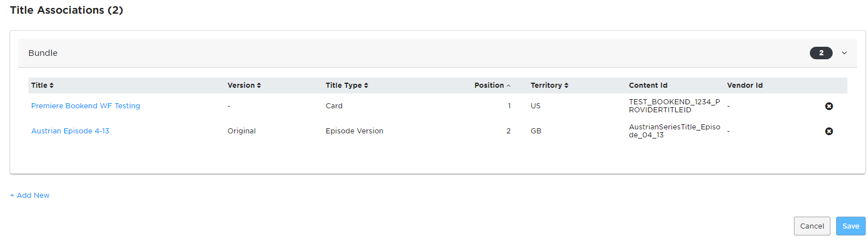Cancel the changes
Viewport: 868px width, 240px height.
(812, 226)
